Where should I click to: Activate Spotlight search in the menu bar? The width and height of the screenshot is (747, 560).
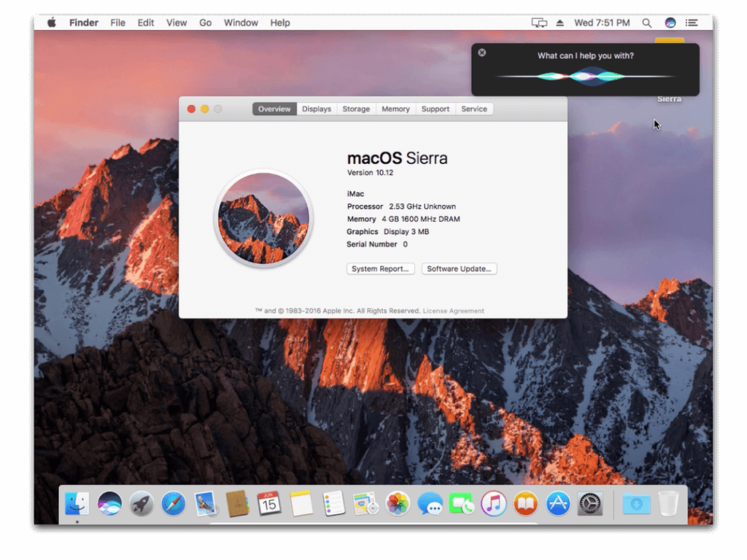click(x=646, y=23)
